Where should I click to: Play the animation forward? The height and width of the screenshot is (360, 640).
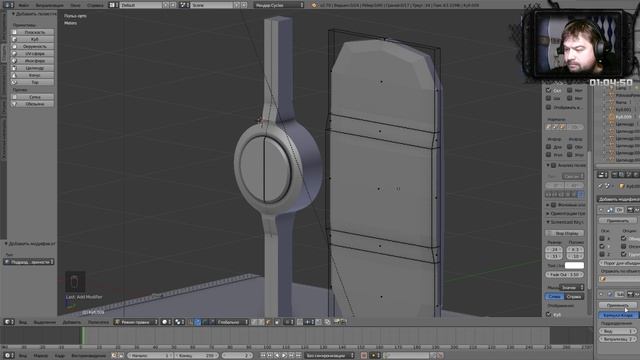[x=284, y=356]
